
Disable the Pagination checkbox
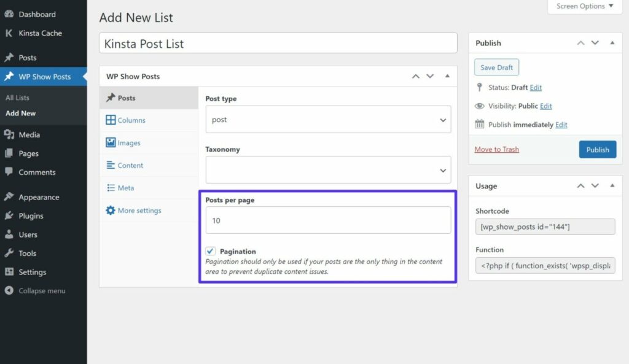[211, 250]
